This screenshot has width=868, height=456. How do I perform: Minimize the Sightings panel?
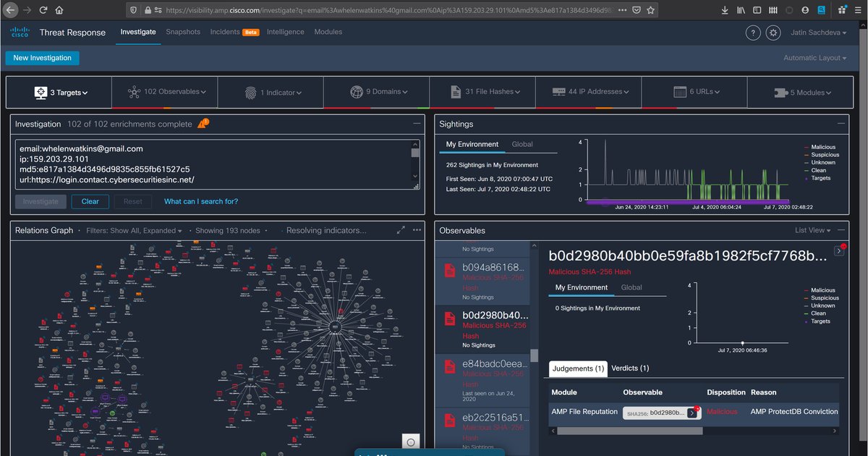(x=841, y=124)
